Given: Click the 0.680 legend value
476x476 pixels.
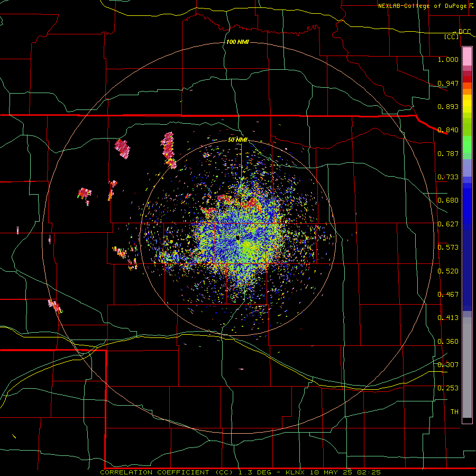Looking at the screenshot, I should 448,200.
